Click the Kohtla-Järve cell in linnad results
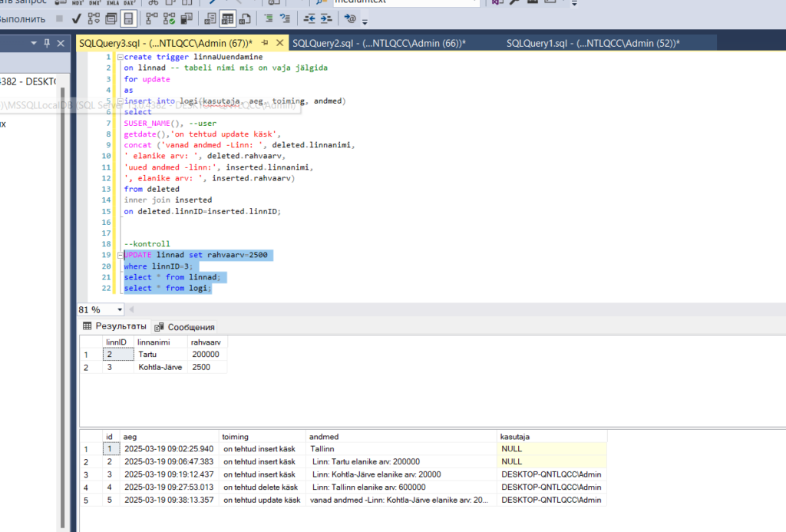This screenshot has width=786, height=532. tap(161, 367)
